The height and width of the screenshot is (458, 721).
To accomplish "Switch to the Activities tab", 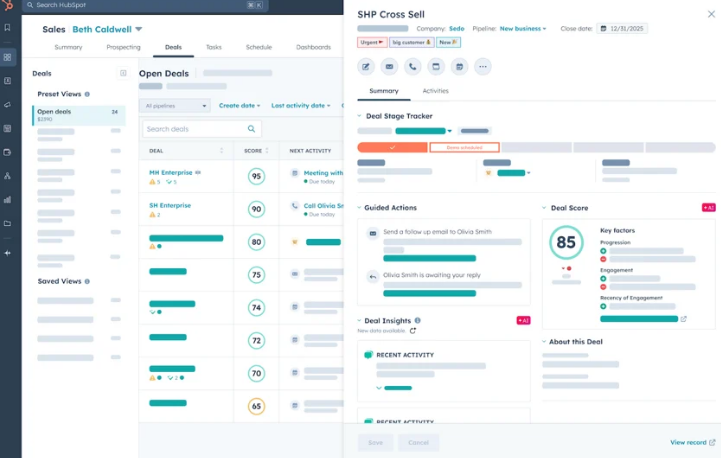I will (435, 91).
